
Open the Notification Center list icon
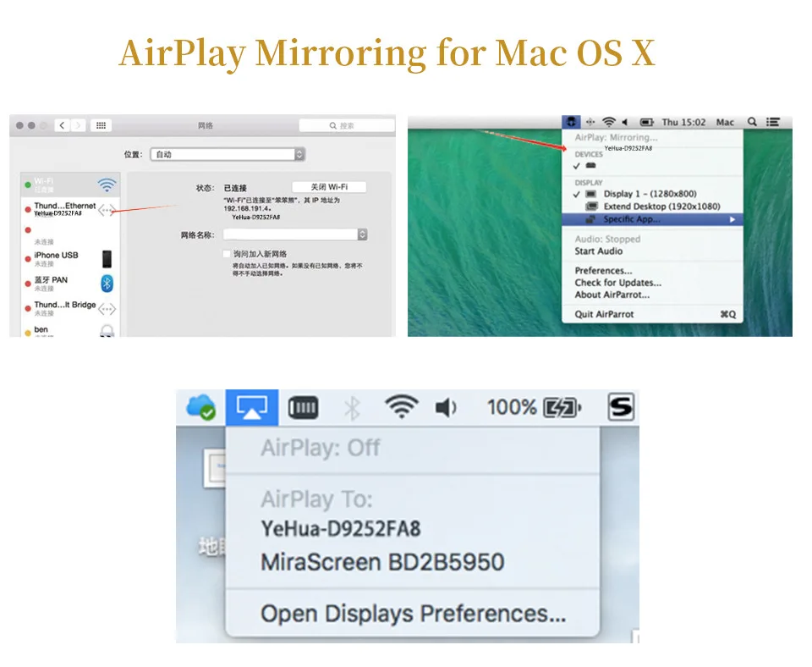coord(772,122)
